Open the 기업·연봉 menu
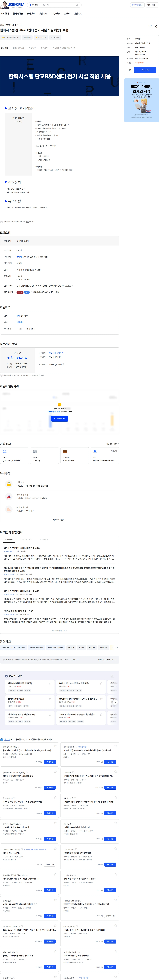Viewport: 159px width, 980px height. 55,14
